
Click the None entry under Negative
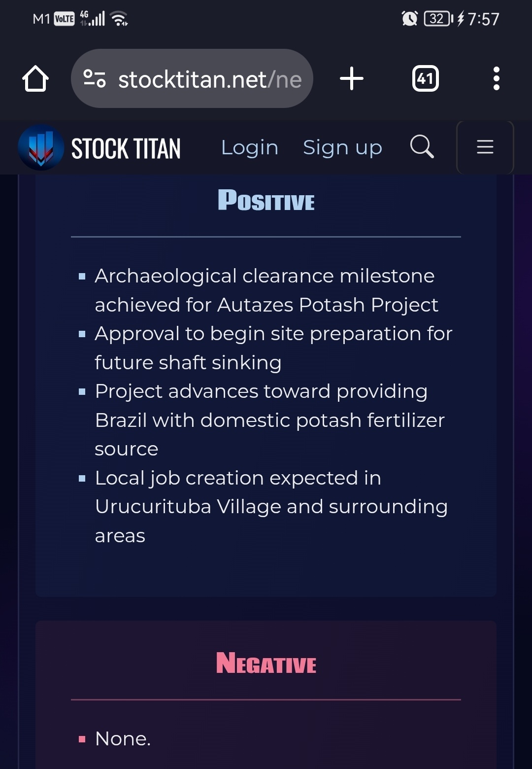coord(123,738)
